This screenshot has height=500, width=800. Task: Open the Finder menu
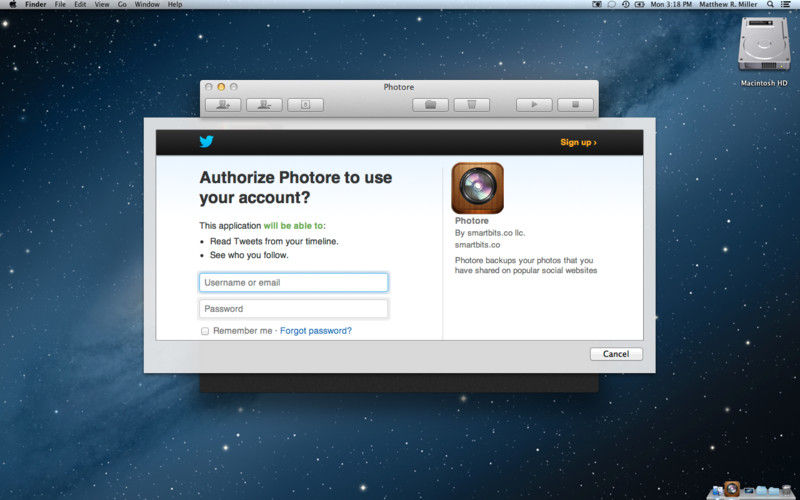(x=36, y=4)
